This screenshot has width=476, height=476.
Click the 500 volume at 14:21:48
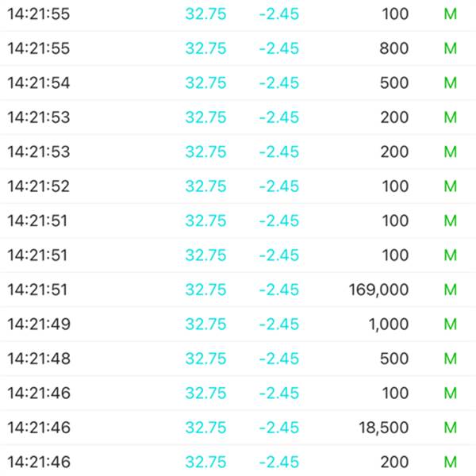pos(394,359)
